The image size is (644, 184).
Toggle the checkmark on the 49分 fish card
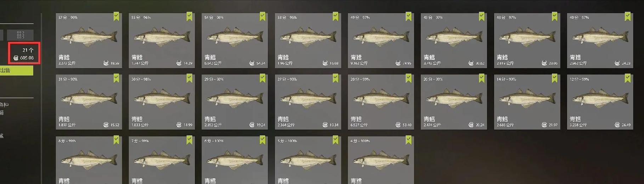coord(408,16)
